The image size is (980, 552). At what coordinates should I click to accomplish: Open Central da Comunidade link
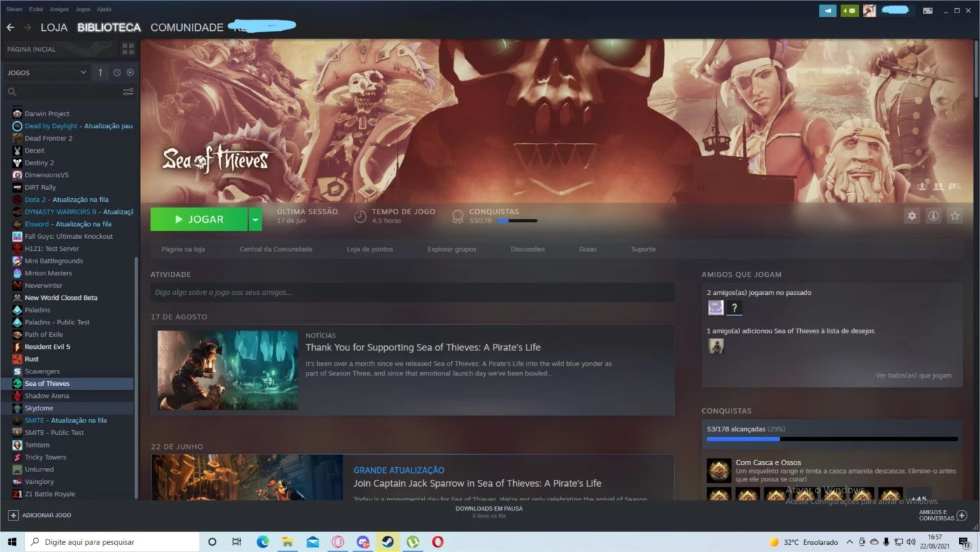coord(276,249)
